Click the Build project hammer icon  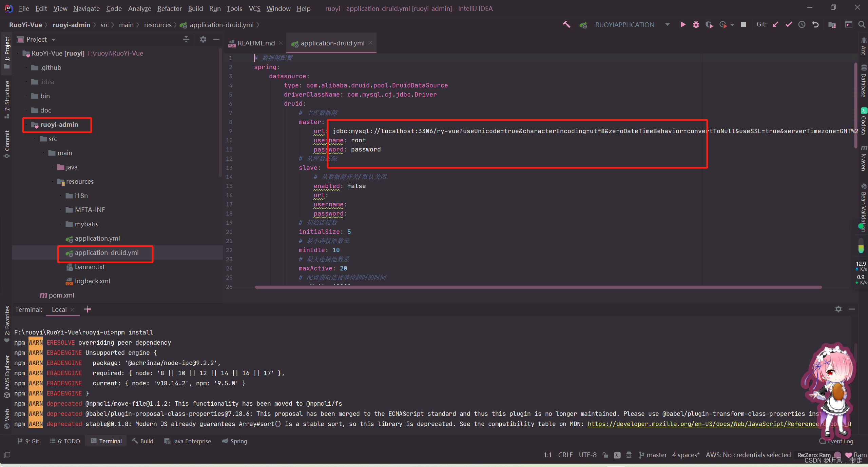(x=566, y=24)
